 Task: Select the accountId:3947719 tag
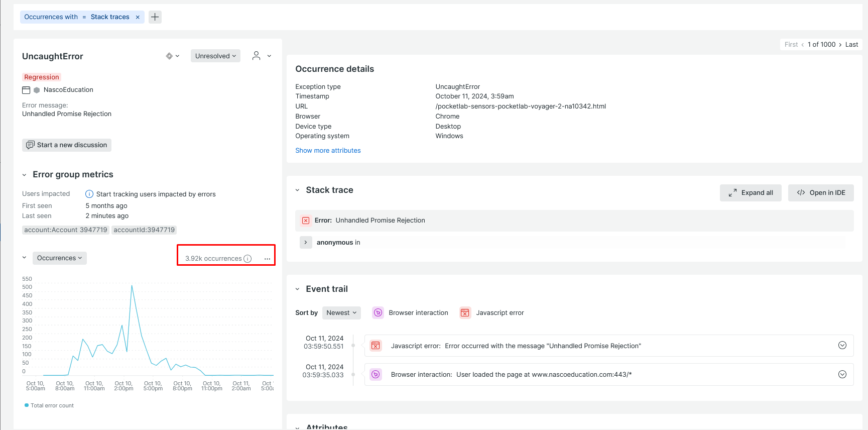[x=144, y=230]
